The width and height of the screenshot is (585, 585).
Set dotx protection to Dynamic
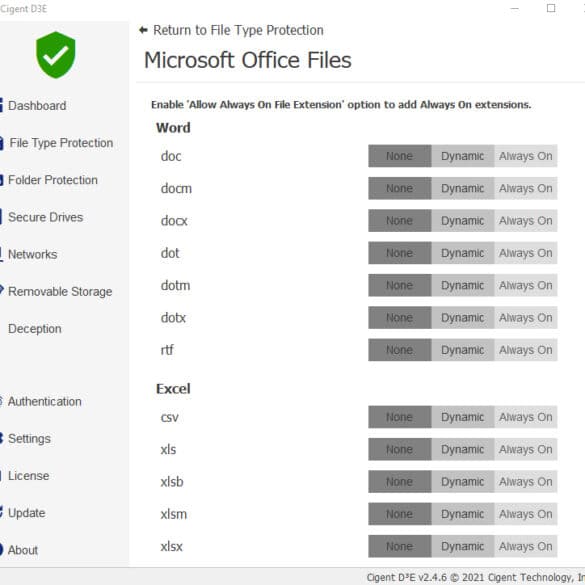point(463,317)
